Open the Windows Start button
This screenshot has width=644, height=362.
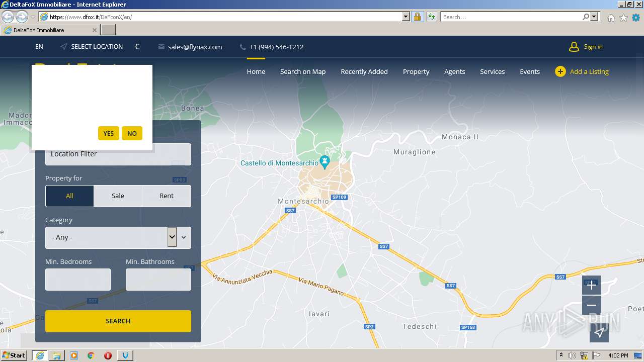point(14,355)
